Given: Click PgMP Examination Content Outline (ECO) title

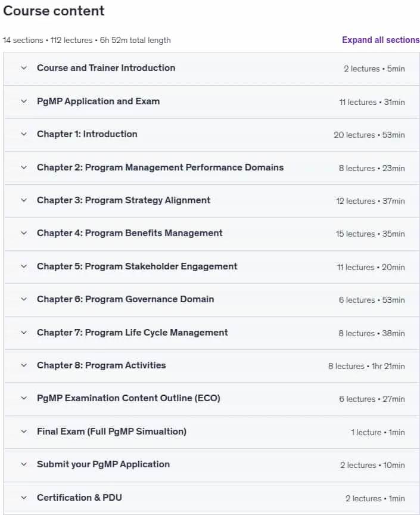Looking at the screenshot, I should (129, 398).
